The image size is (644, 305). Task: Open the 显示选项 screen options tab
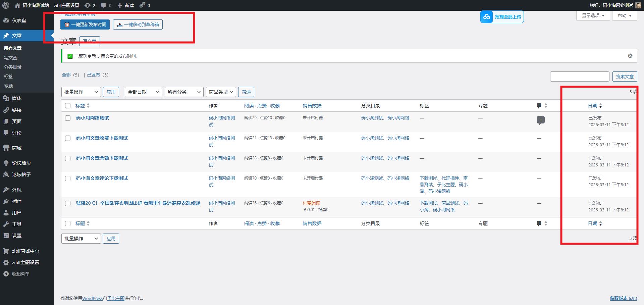[x=593, y=15]
